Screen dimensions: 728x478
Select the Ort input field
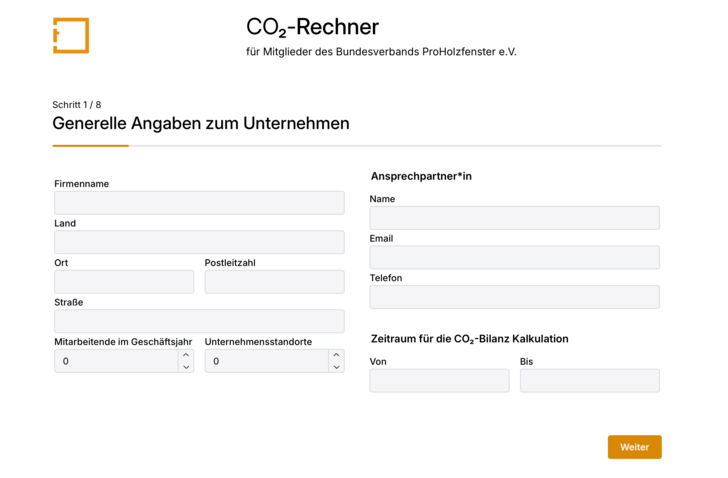124,282
